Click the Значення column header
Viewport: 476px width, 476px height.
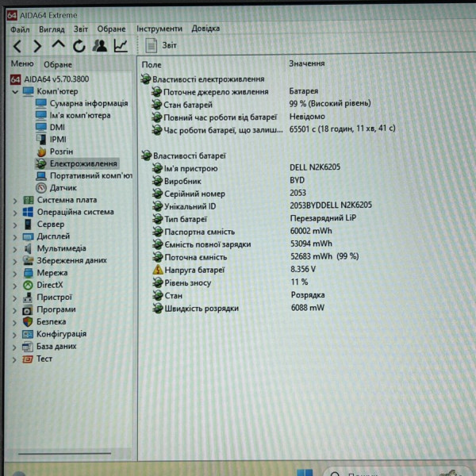tap(307, 63)
